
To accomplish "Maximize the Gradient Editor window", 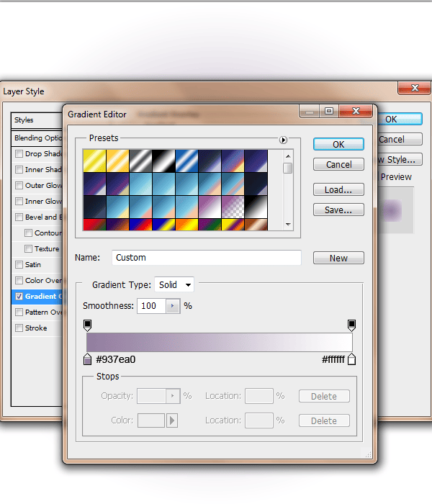I will [329, 111].
